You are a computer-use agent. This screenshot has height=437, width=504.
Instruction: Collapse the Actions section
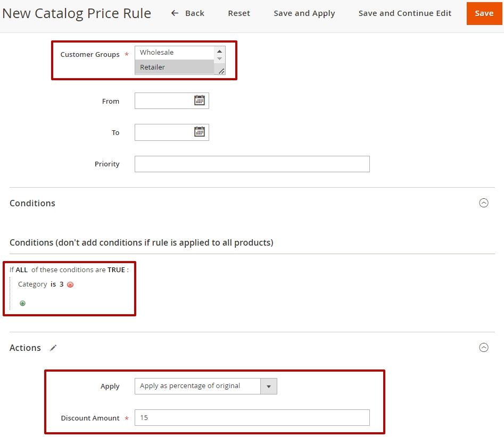pos(483,347)
